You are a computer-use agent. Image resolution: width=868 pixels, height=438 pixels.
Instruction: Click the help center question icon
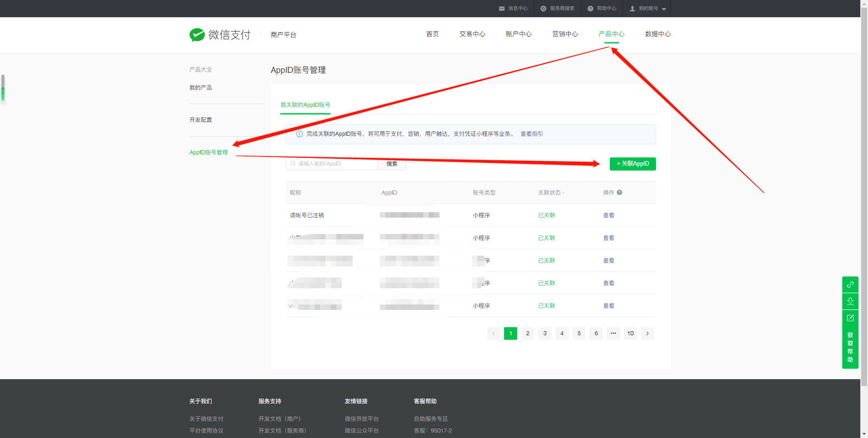590,9
